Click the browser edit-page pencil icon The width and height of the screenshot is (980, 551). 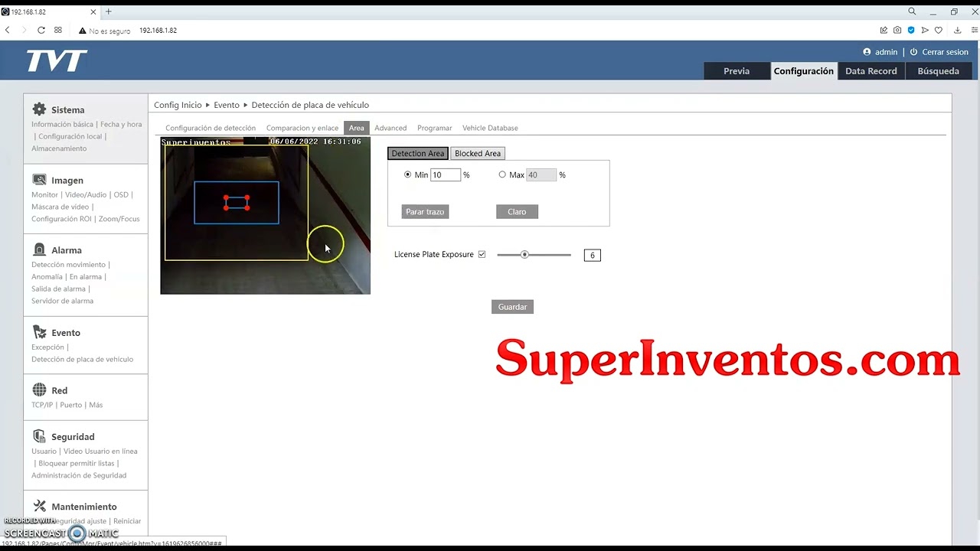point(884,31)
